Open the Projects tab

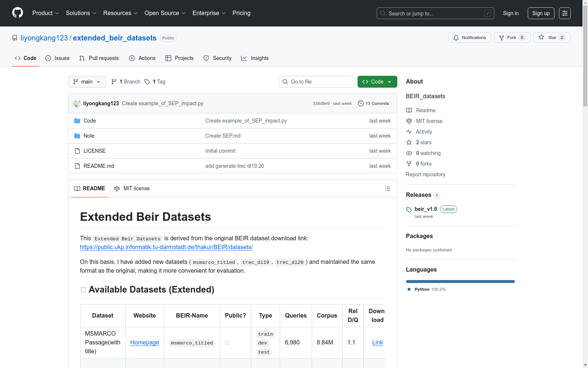pyautogui.click(x=179, y=58)
